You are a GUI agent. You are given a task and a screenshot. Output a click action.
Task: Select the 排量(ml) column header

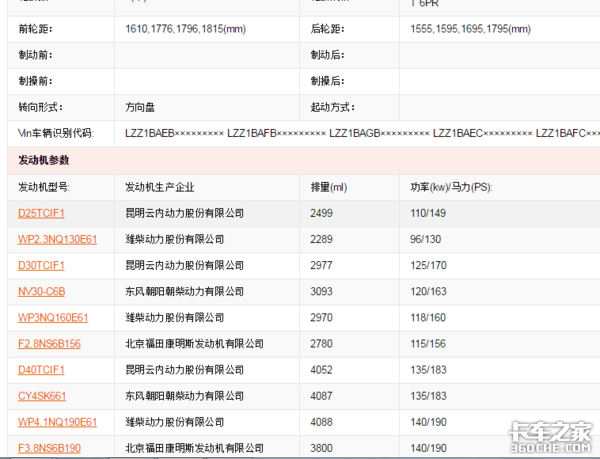click(x=329, y=187)
